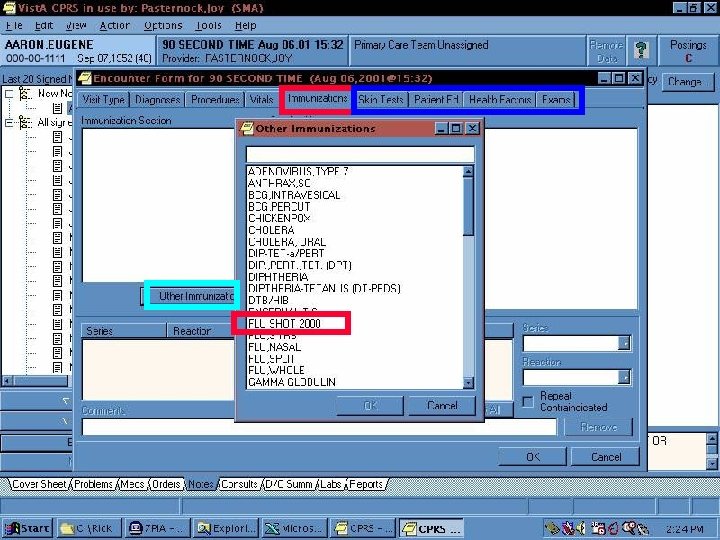
Task: Switch to the Labs tab
Action: [331, 484]
